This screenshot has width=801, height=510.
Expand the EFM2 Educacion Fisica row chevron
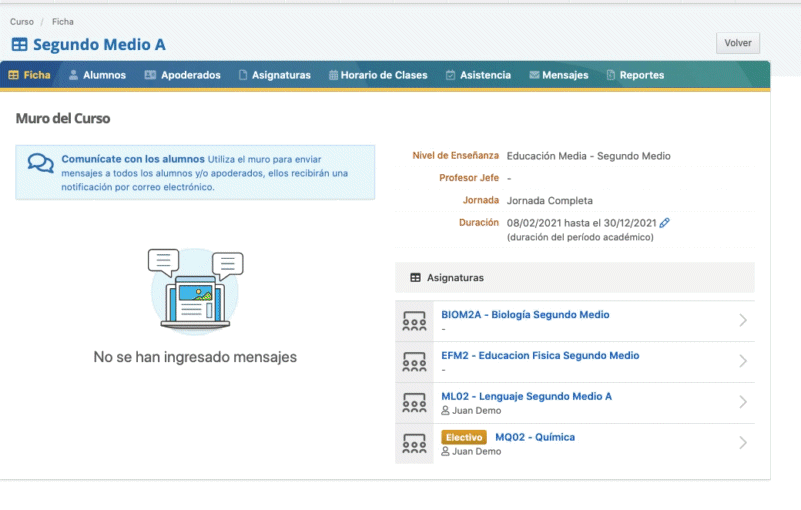[743, 361]
